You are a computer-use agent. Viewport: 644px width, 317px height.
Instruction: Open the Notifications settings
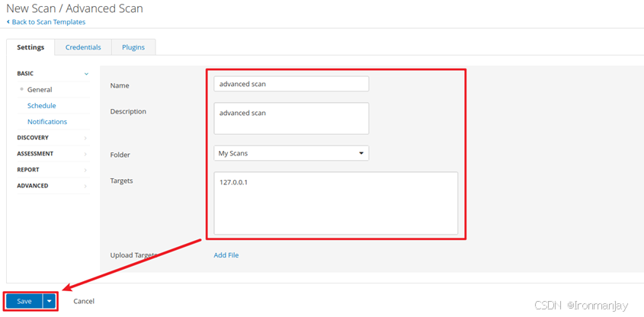(47, 122)
